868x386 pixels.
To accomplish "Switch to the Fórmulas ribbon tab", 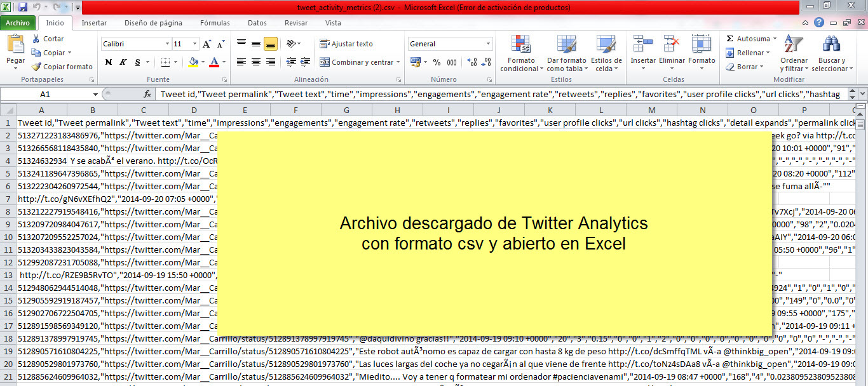I will (215, 23).
